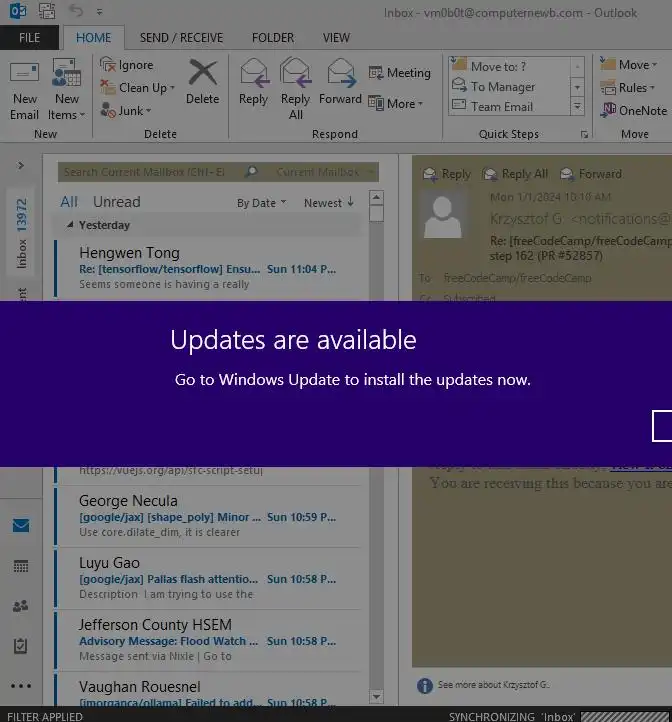Show All messages filter

[69, 202]
